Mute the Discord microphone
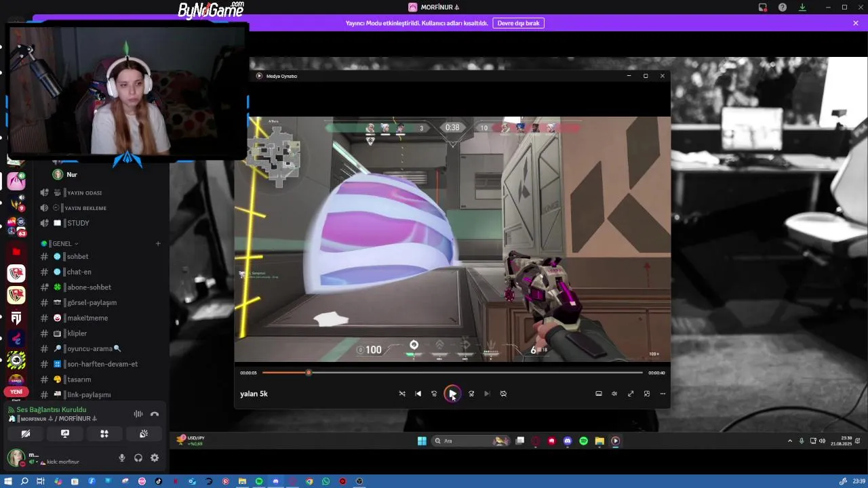Screen dimensions: 868x488 pos(122,458)
